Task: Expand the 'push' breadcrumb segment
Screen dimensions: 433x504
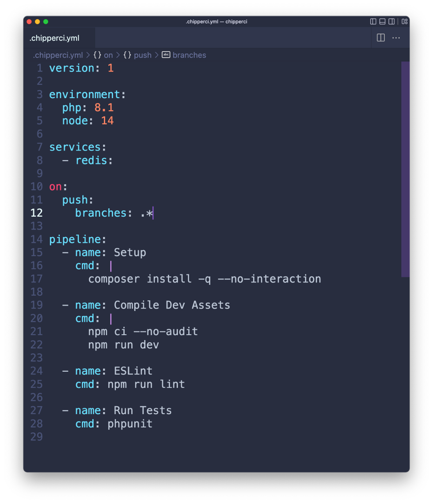Action: click(x=142, y=55)
